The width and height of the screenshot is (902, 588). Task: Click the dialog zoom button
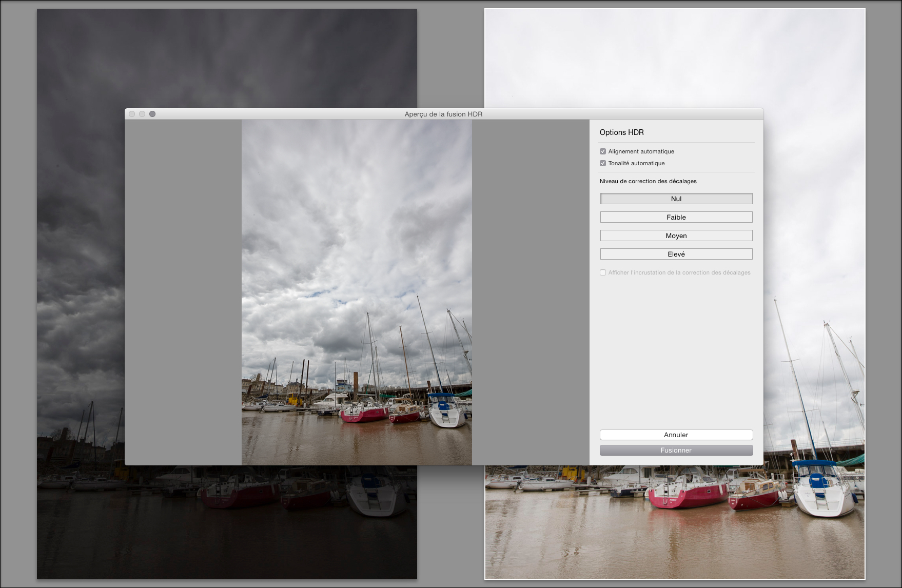click(152, 114)
